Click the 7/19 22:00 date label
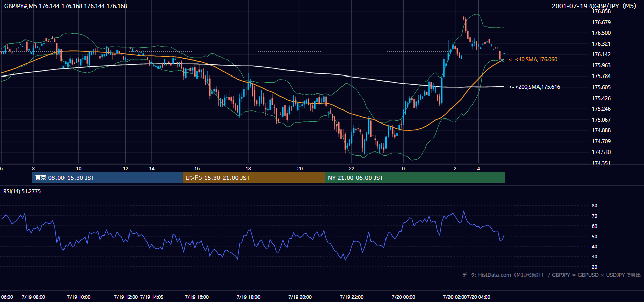 pos(352,297)
